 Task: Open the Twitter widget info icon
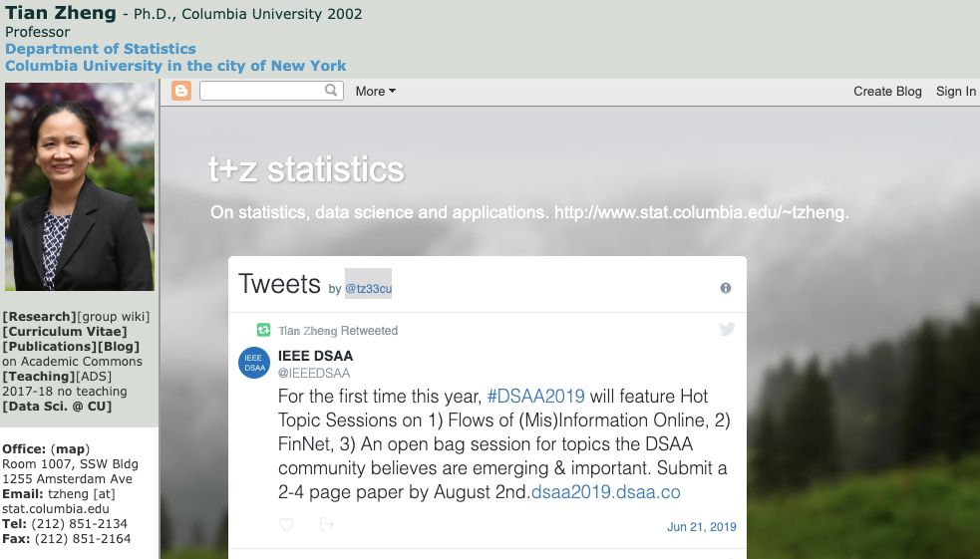coord(726,288)
